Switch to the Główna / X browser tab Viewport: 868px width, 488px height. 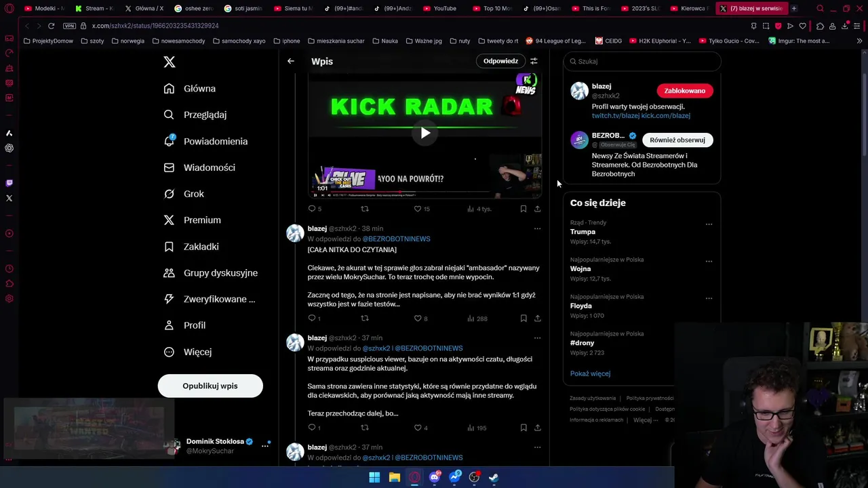pyautogui.click(x=144, y=8)
